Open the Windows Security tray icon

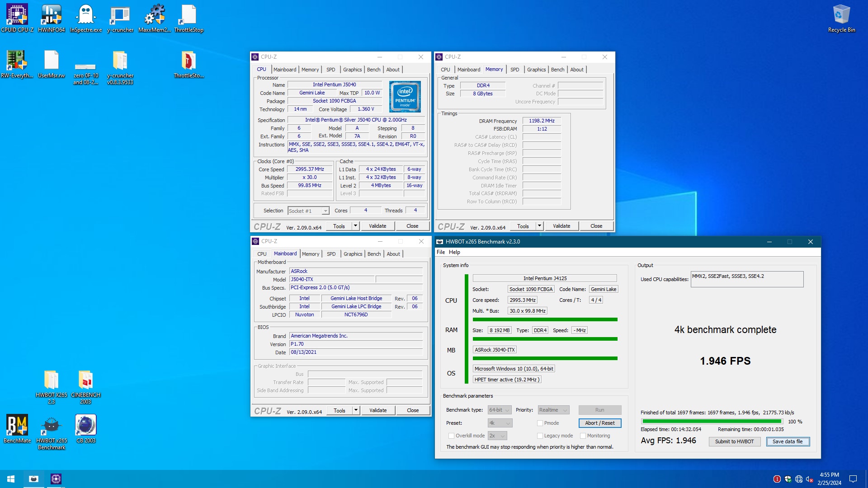point(788,479)
